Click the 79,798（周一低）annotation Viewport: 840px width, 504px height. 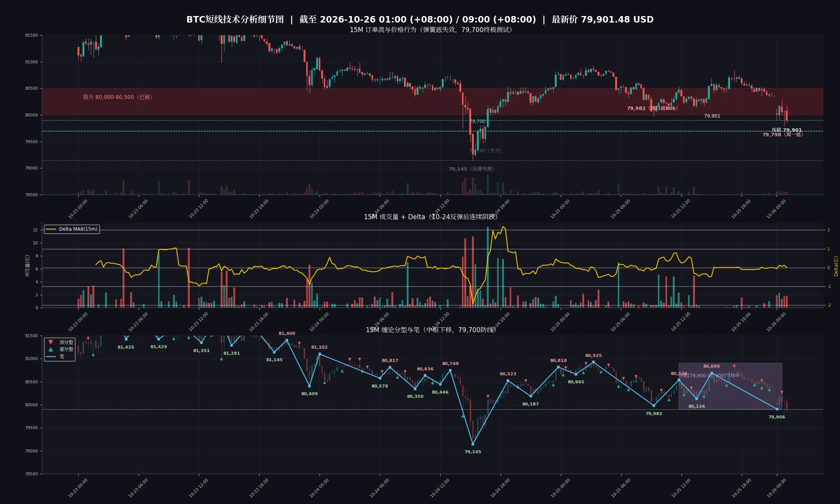tap(783, 134)
